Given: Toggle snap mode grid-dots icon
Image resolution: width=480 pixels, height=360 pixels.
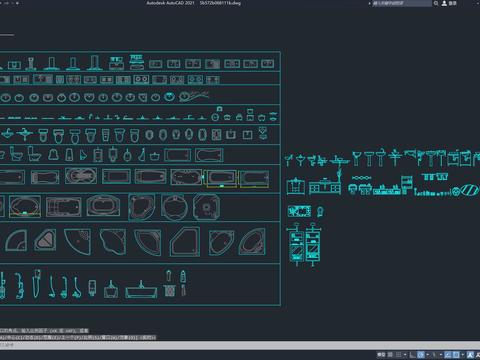Looking at the screenshot, I should coord(398,355).
